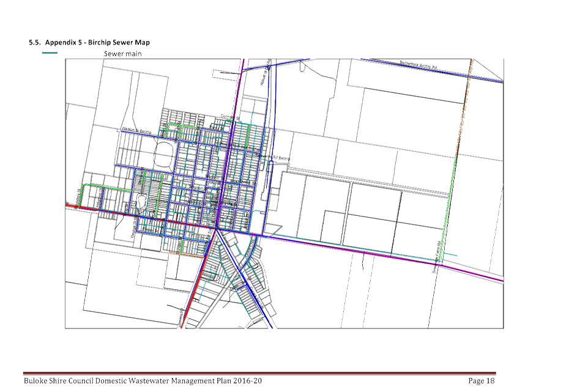Click the Sewer main legend label
The width and height of the screenshot is (569, 392).
coord(122,54)
